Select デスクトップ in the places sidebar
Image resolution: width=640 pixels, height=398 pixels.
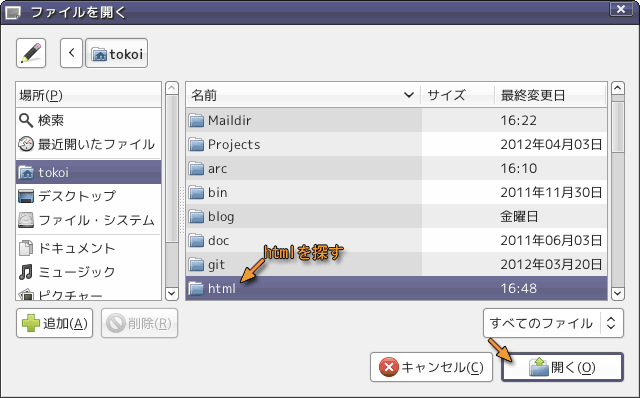(x=89, y=196)
